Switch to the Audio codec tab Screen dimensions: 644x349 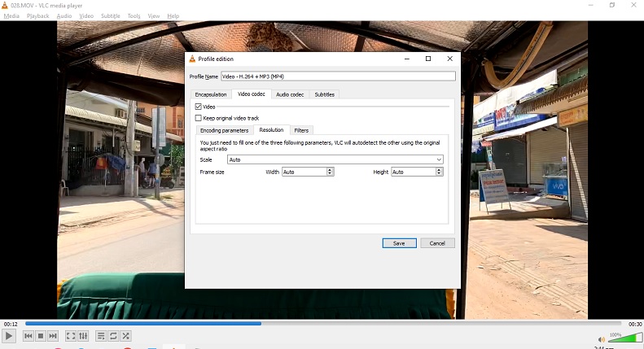coord(290,94)
